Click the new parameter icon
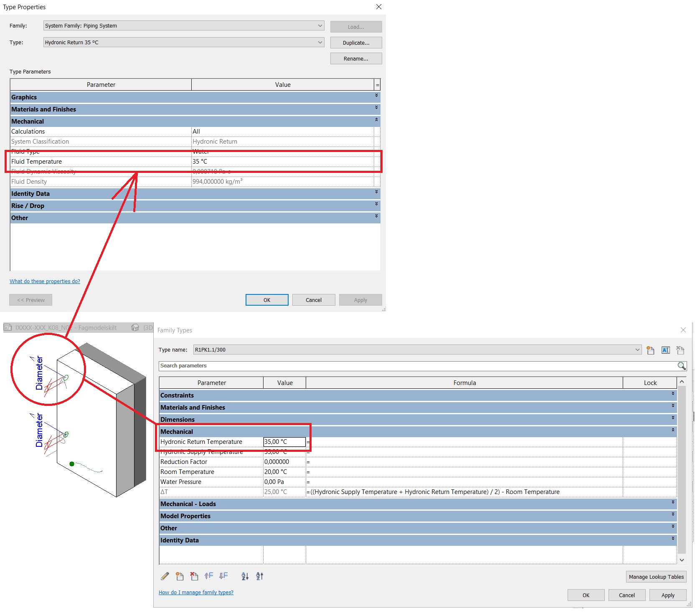The height and width of the screenshot is (613, 700). 180,576
